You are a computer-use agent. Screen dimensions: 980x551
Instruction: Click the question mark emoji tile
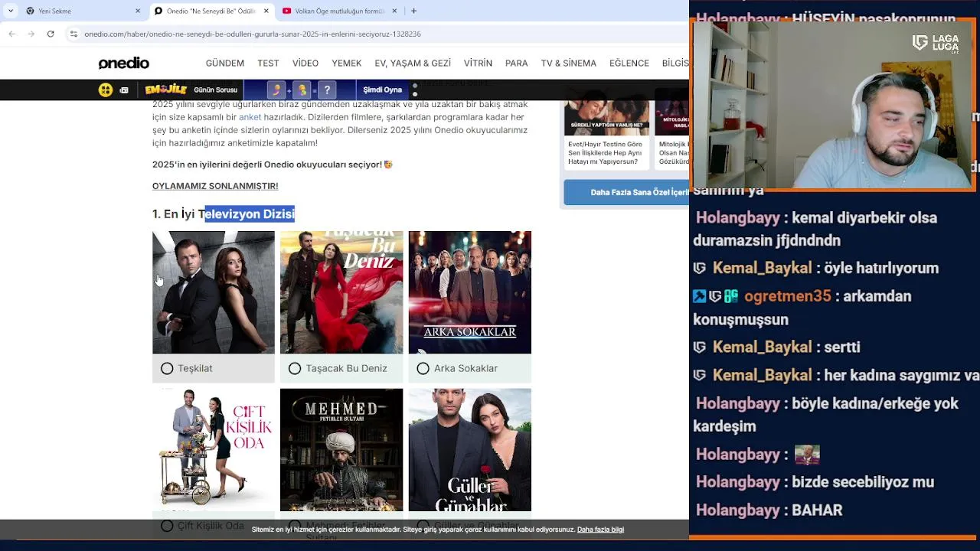point(327,90)
